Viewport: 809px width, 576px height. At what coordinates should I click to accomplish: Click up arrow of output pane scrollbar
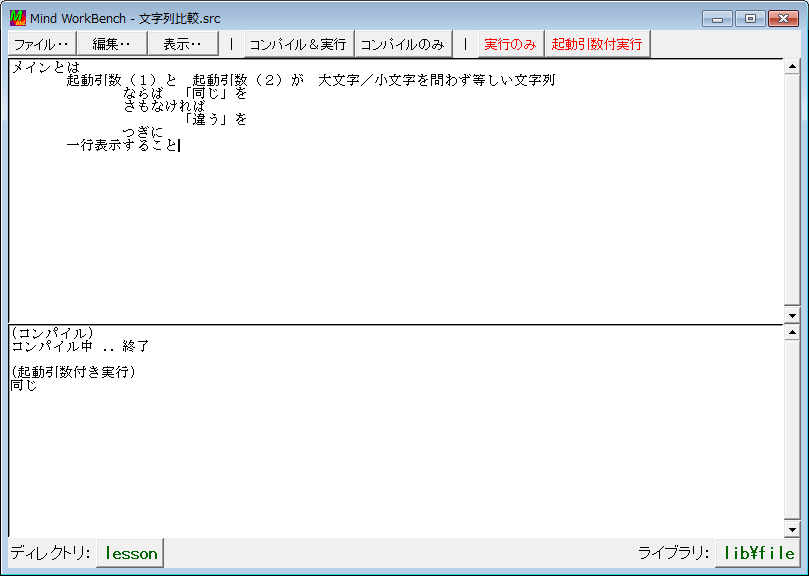tap(792, 332)
